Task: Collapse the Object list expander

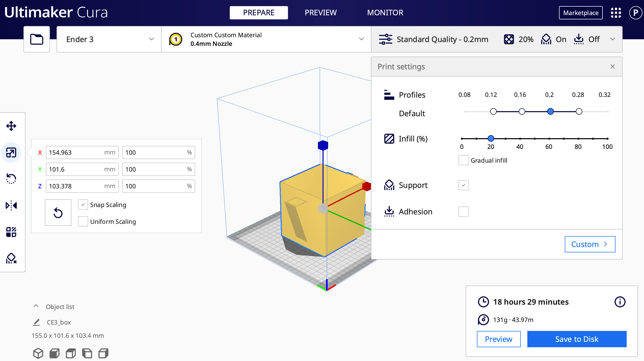Action: coord(36,306)
